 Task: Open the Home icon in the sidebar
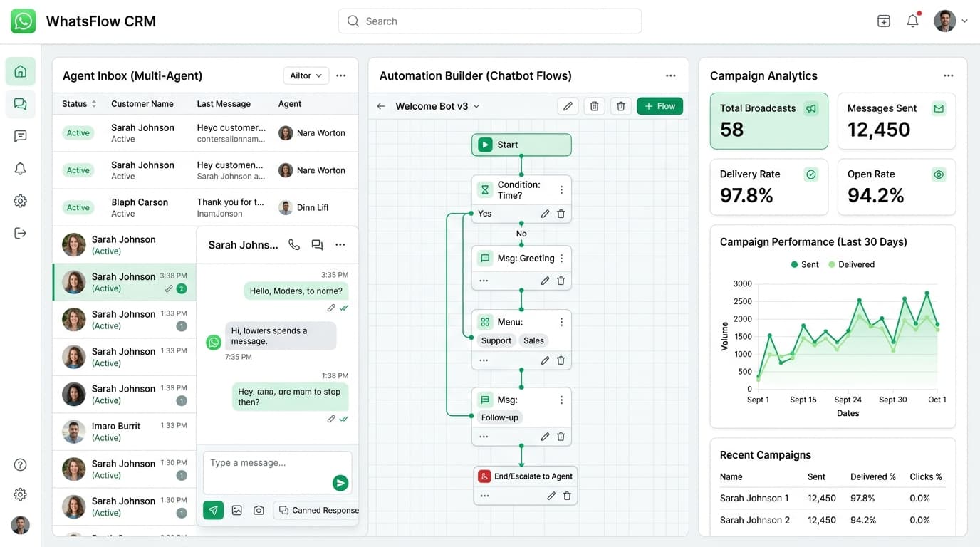(x=20, y=71)
